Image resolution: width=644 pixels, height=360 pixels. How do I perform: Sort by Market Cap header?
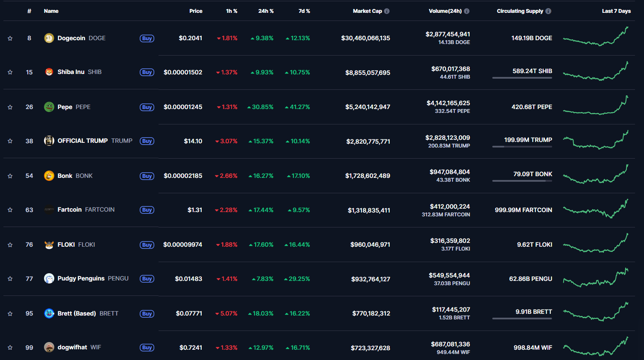click(x=368, y=11)
